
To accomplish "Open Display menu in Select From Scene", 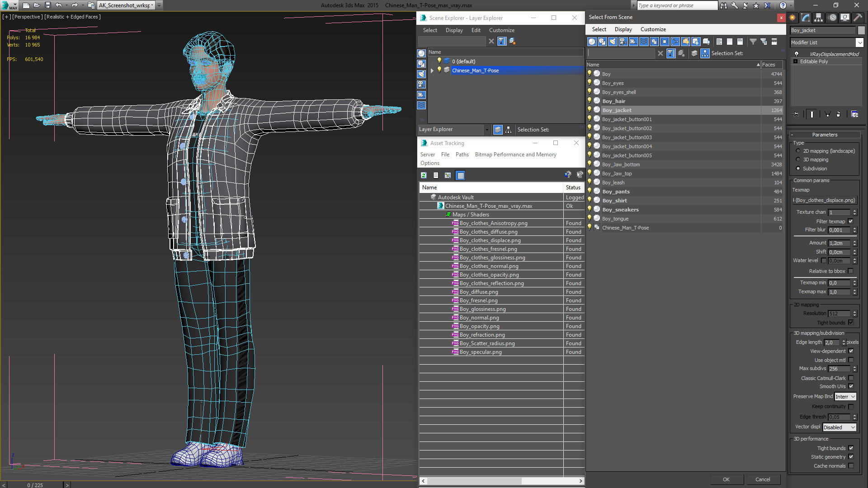I will 623,29.
